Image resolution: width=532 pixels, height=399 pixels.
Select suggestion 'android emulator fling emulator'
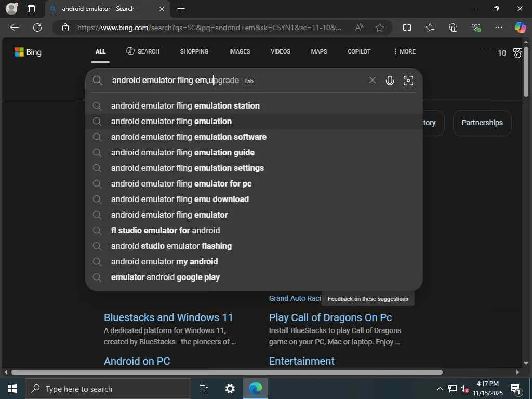coord(254,215)
